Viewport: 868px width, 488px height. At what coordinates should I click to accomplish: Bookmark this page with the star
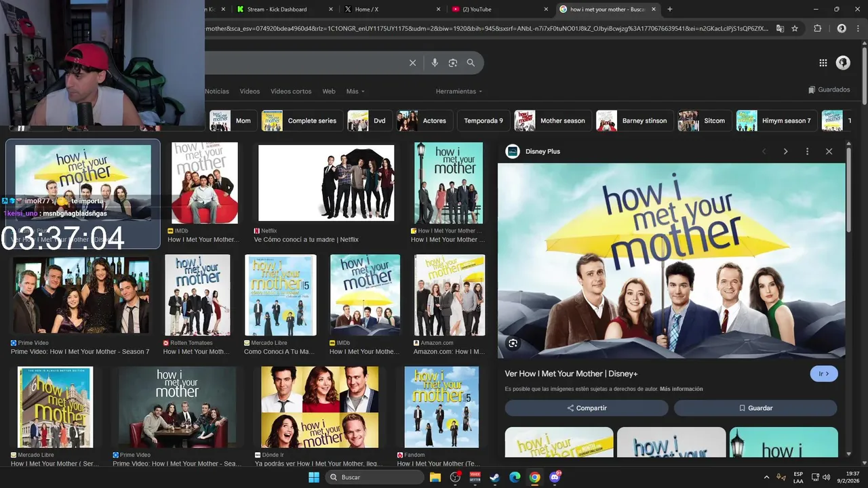coord(795,28)
